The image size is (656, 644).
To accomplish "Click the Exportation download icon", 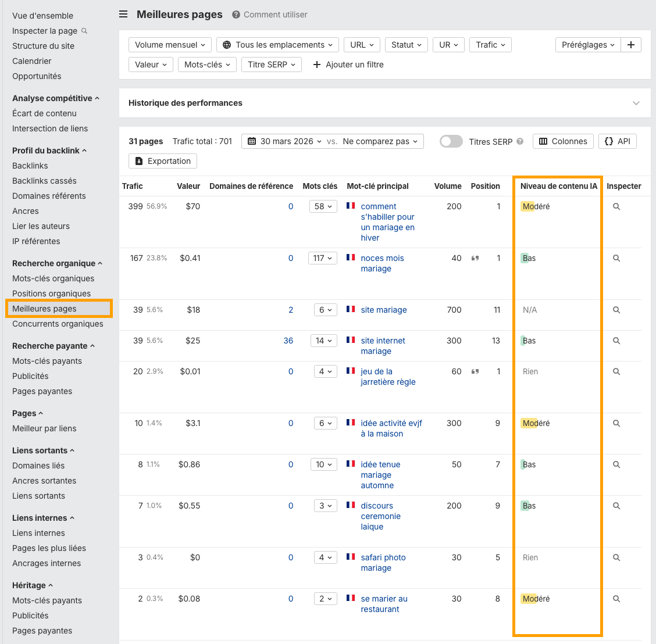I will click(x=138, y=161).
